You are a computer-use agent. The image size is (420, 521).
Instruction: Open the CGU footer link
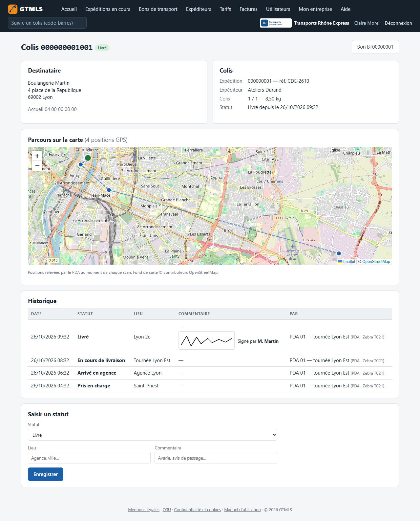pyautogui.click(x=167, y=510)
